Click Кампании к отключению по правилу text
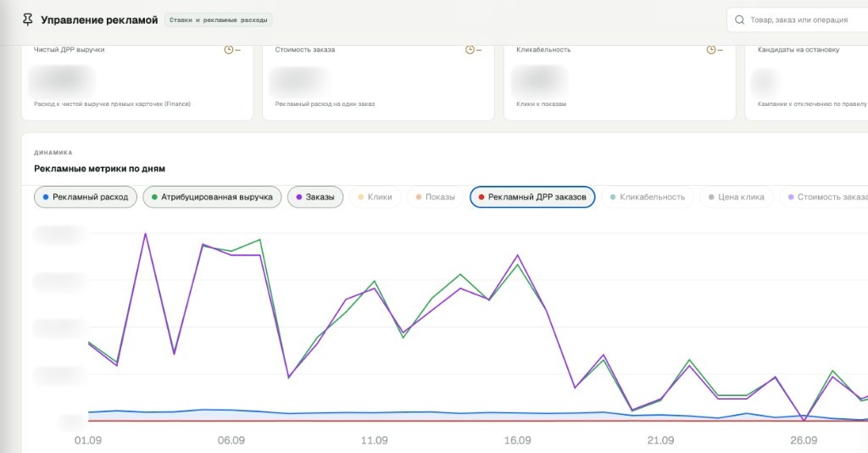Image resolution: width=868 pixels, height=453 pixels. [x=812, y=104]
